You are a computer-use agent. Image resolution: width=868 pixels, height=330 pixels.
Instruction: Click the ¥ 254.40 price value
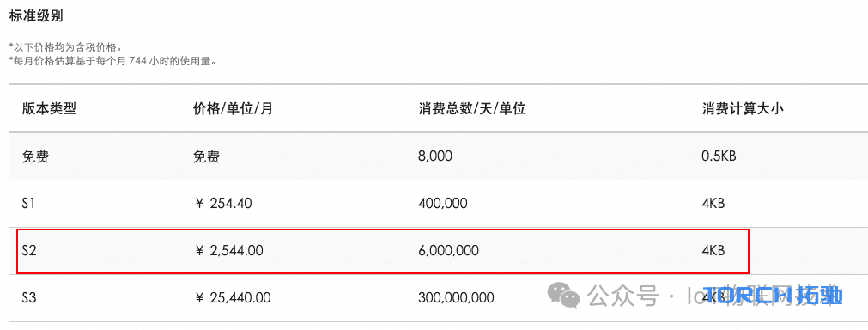[224, 204]
